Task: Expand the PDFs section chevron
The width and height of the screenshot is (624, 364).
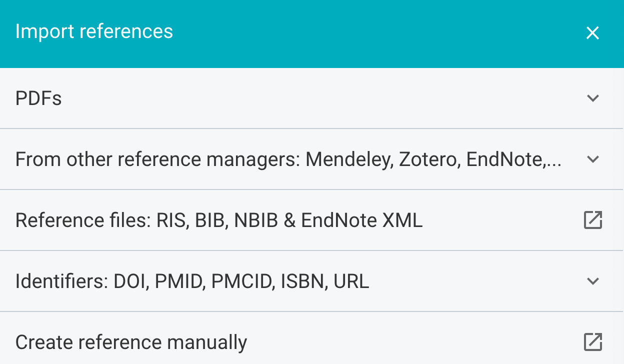Action: click(x=592, y=98)
